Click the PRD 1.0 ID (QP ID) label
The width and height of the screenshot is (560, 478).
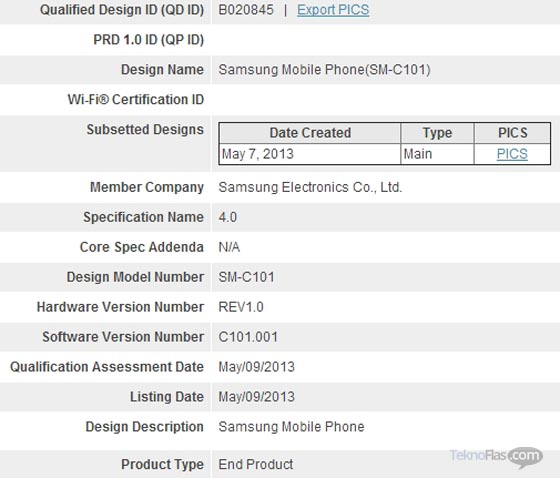coord(149,40)
